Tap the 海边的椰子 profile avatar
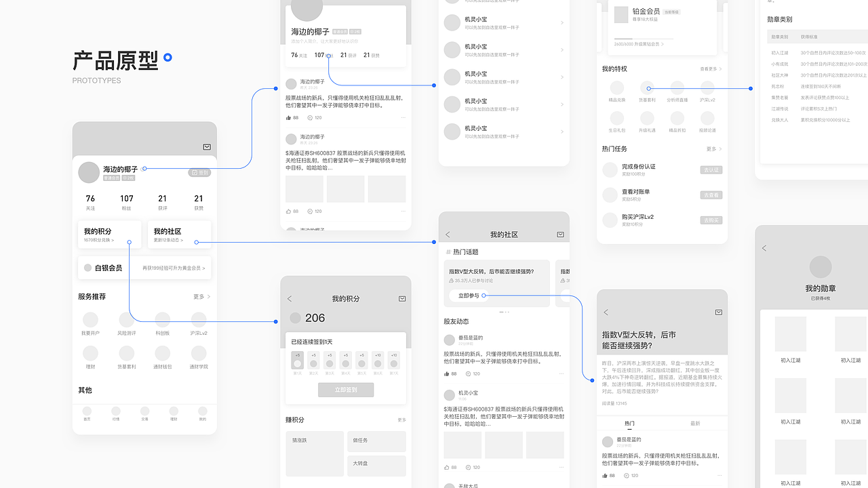Viewport: 868px width, 488px height. (x=89, y=172)
